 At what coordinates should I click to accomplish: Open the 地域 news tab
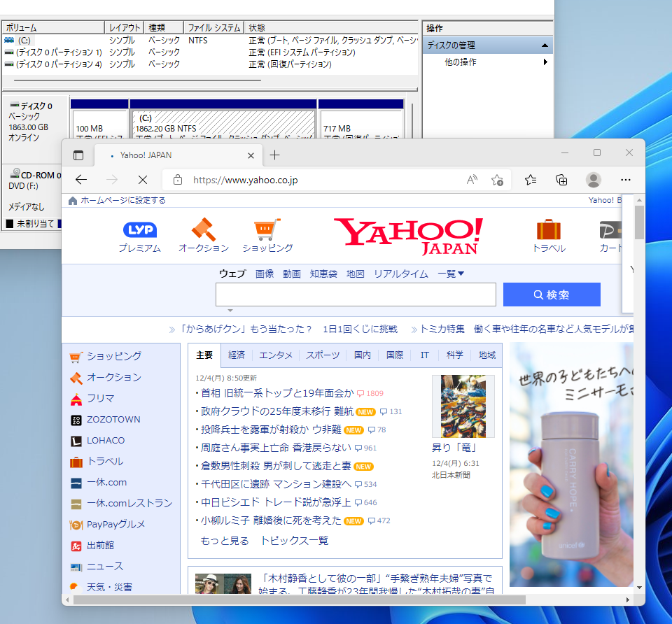click(x=487, y=355)
